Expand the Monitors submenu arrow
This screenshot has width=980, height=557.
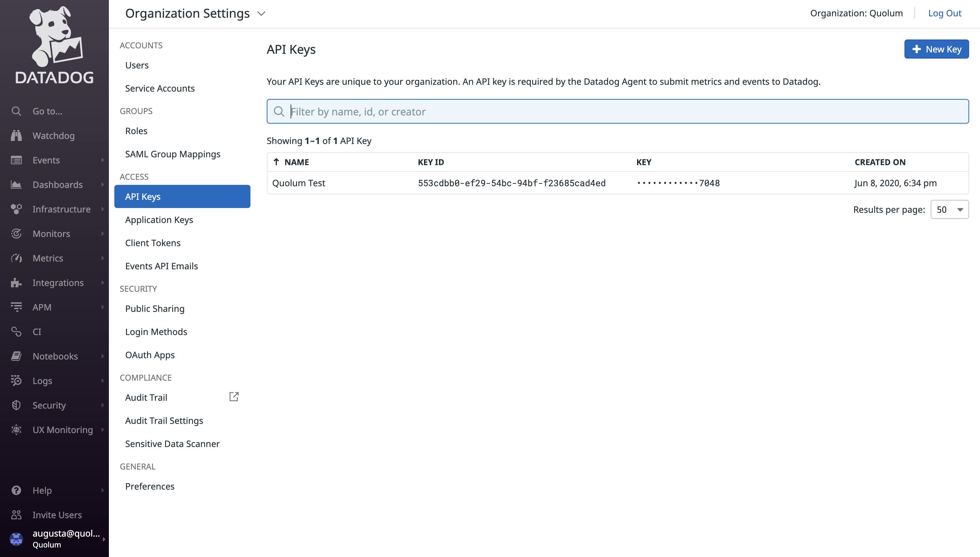click(102, 234)
